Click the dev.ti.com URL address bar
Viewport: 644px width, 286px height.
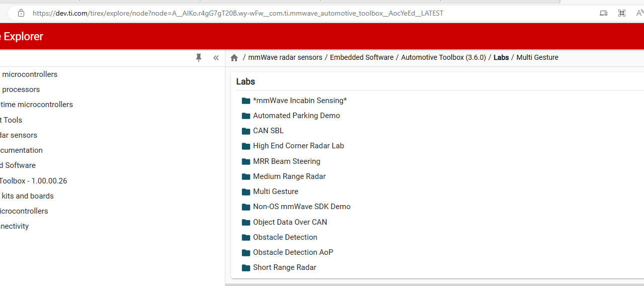[238, 13]
